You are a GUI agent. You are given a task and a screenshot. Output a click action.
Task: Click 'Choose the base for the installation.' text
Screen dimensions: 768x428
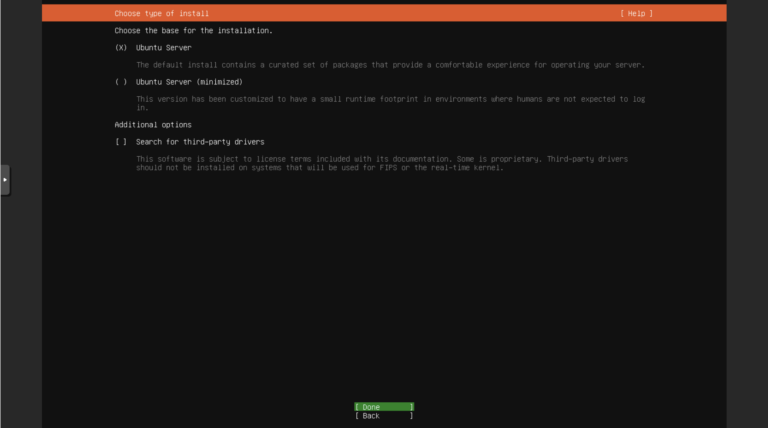(x=193, y=30)
